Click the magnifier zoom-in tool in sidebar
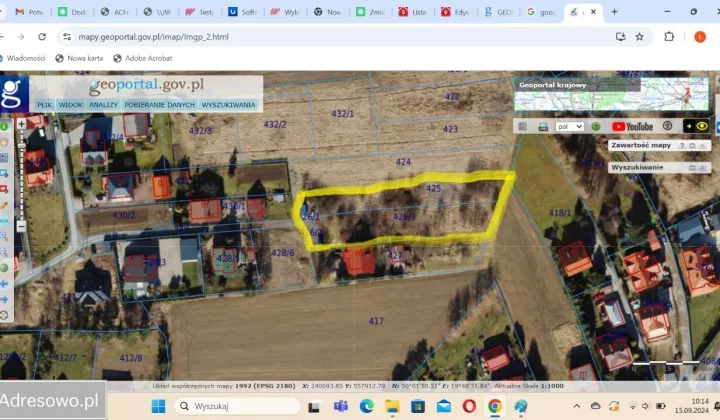The image size is (720, 420). [x=4, y=236]
